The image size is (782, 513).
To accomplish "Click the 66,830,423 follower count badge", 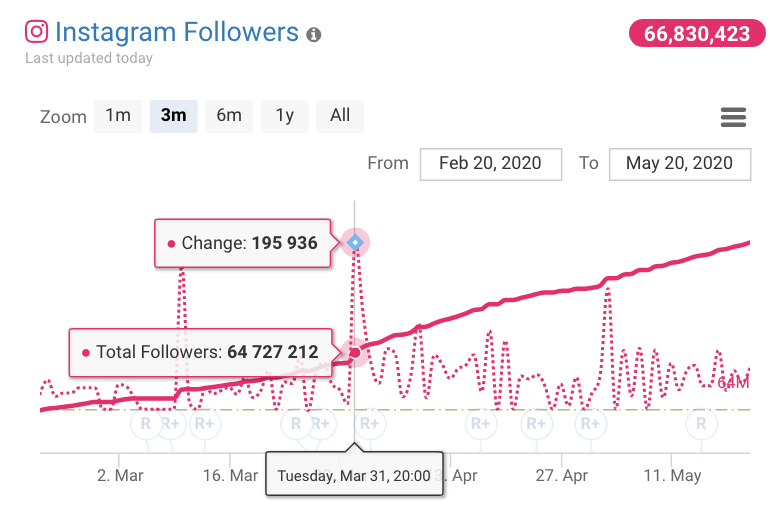I will coord(696,33).
